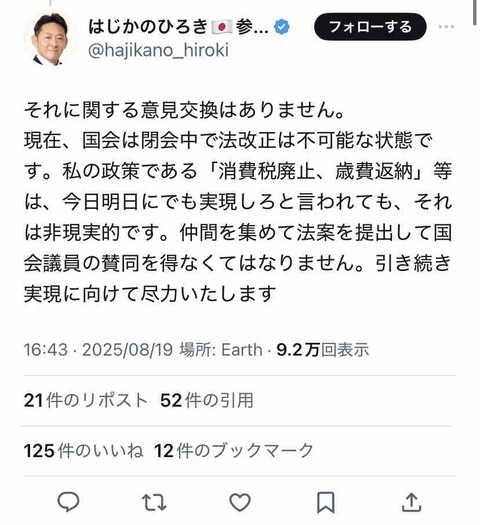The width and height of the screenshot is (480, 525).
Task: Tap the Japan flag emoji in name
Action: pyautogui.click(x=221, y=27)
